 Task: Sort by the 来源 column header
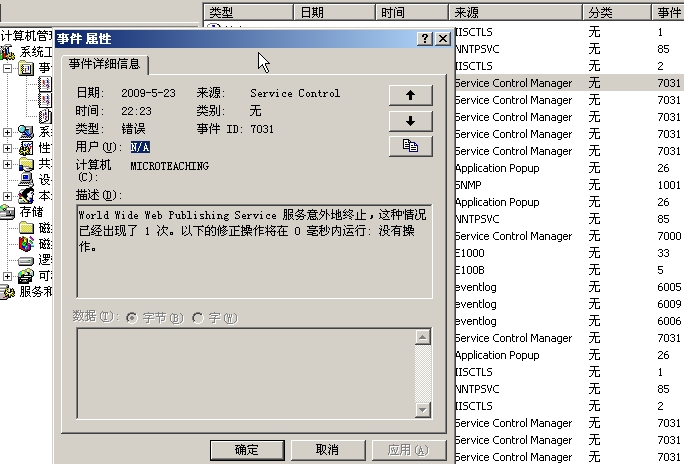tap(516, 12)
